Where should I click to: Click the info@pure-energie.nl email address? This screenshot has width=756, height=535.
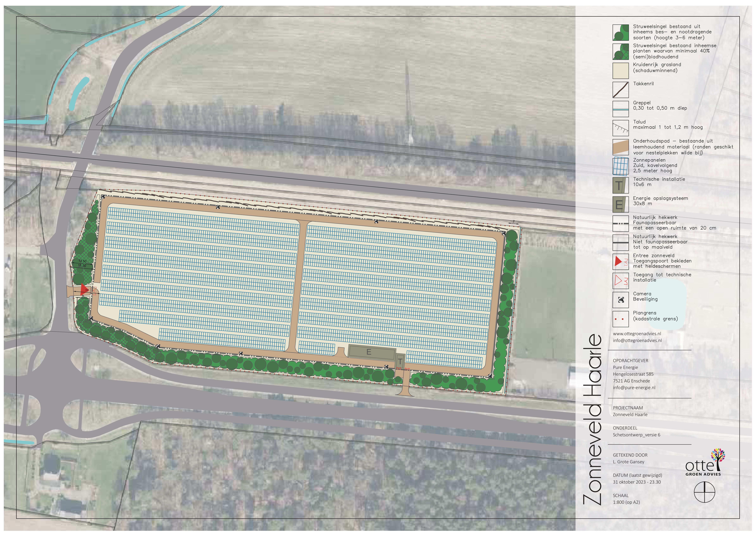634,388
